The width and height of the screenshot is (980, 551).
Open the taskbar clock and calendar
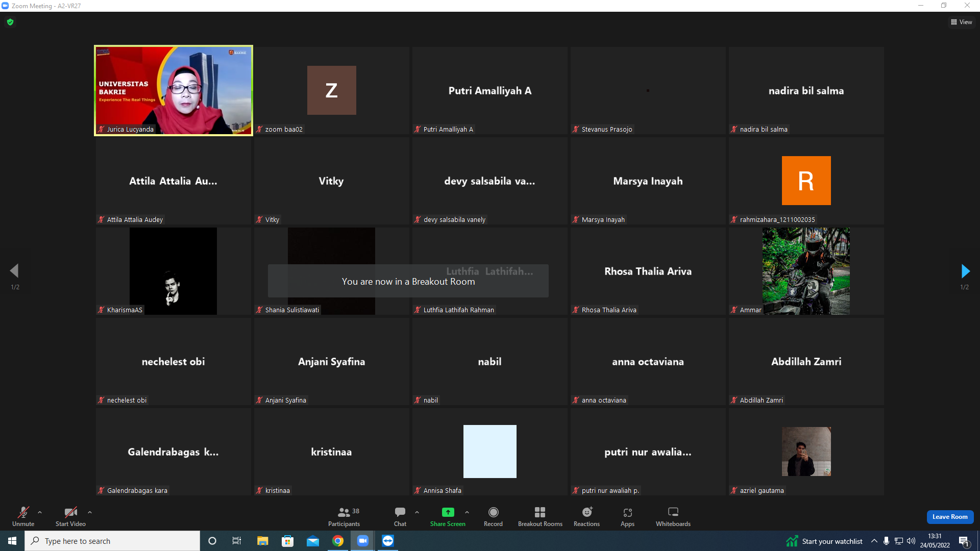click(935, 541)
